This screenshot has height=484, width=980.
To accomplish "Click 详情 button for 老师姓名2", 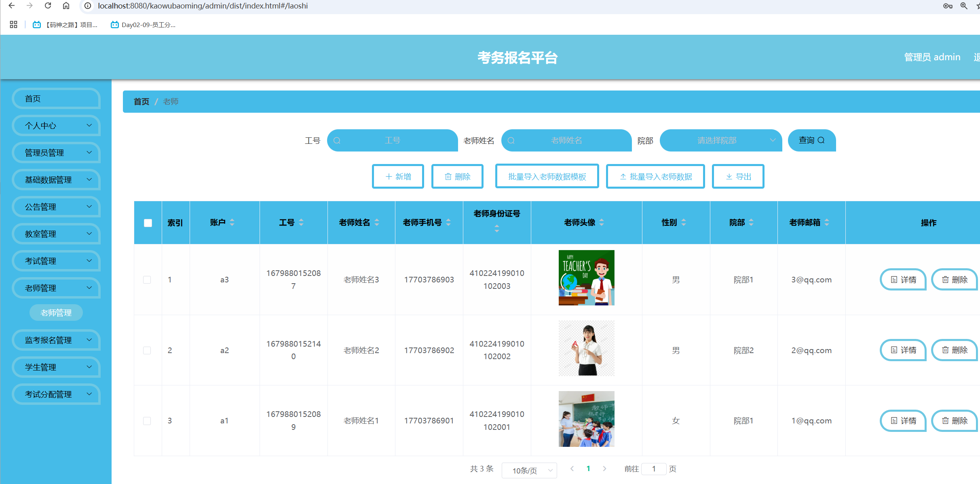I will point(903,350).
